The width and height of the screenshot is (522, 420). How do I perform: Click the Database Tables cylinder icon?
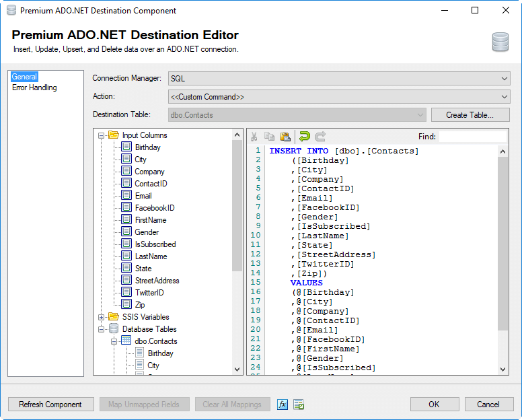(x=114, y=328)
